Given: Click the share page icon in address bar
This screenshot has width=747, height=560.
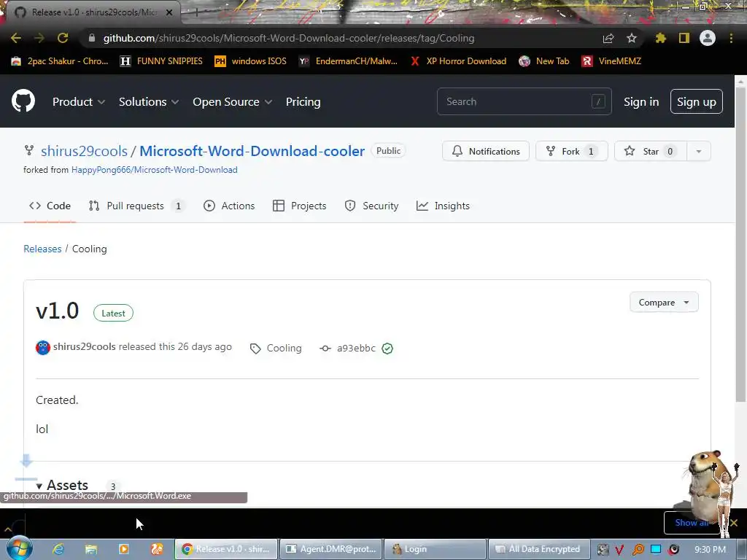Looking at the screenshot, I should coord(608,38).
